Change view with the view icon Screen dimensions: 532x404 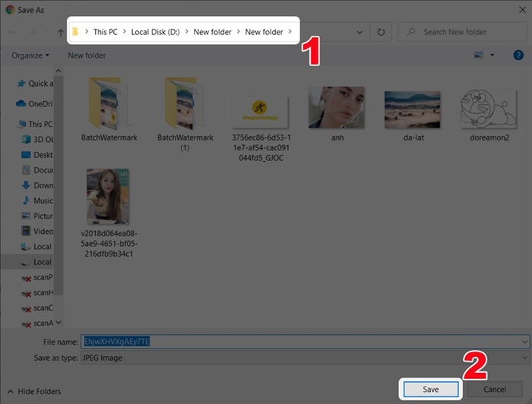click(x=478, y=55)
